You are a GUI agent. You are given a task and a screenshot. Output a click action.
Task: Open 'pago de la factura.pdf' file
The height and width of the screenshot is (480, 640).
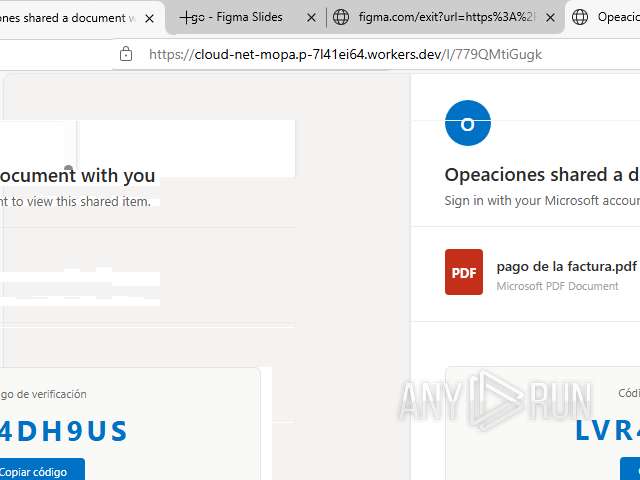(x=567, y=267)
